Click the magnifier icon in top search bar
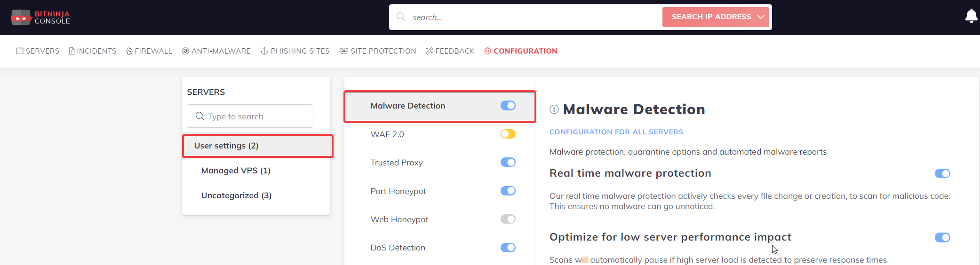 click(x=401, y=17)
